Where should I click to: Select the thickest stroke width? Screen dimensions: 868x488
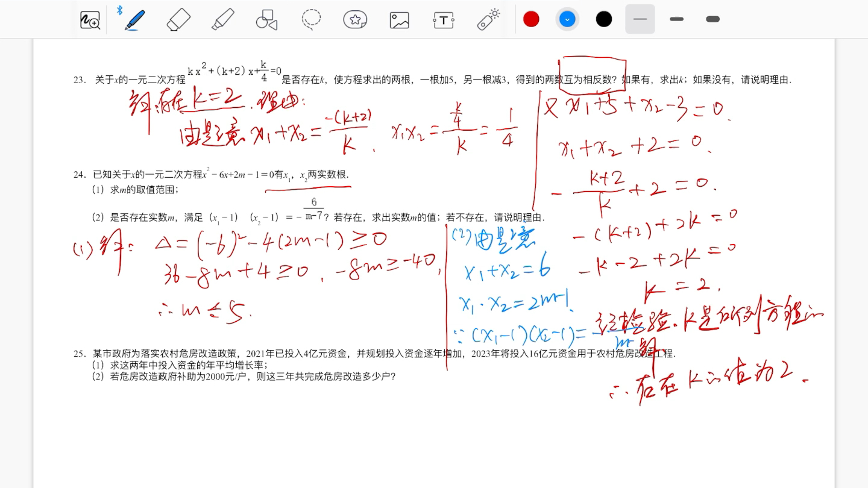point(713,19)
